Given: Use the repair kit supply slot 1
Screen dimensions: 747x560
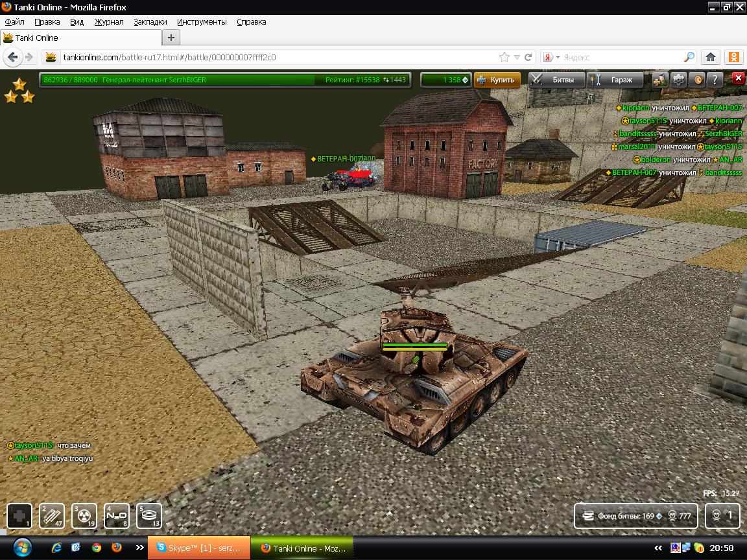Looking at the screenshot, I should (19, 516).
